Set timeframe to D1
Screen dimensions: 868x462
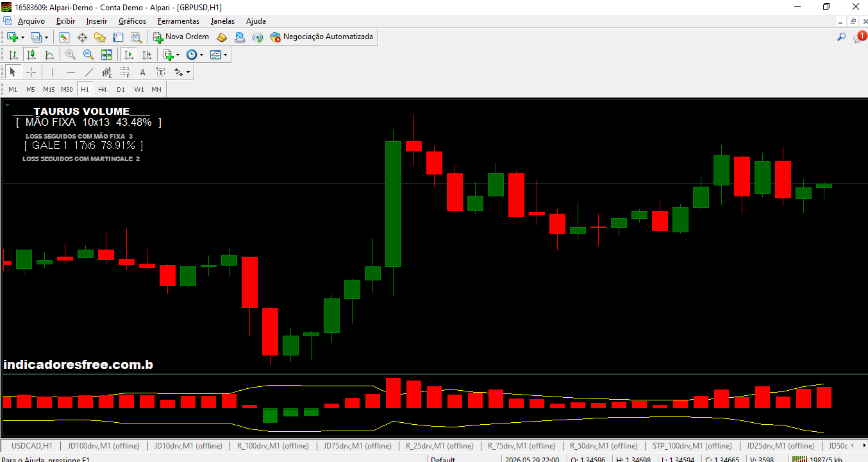point(121,89)
